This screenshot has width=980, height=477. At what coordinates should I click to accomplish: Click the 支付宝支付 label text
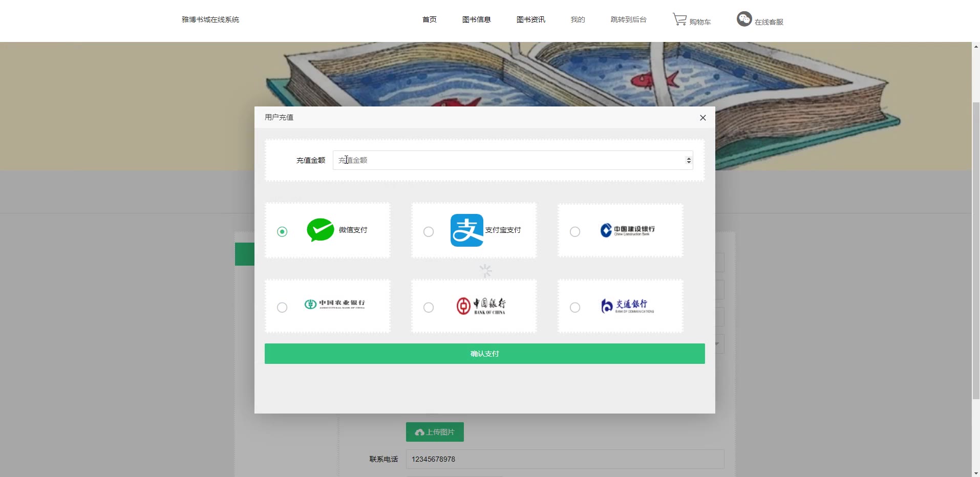[503, 230]
